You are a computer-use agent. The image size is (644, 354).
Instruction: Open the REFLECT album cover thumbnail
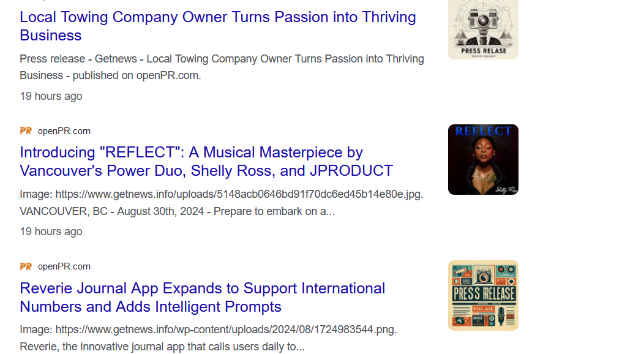(x=483, y=159)
